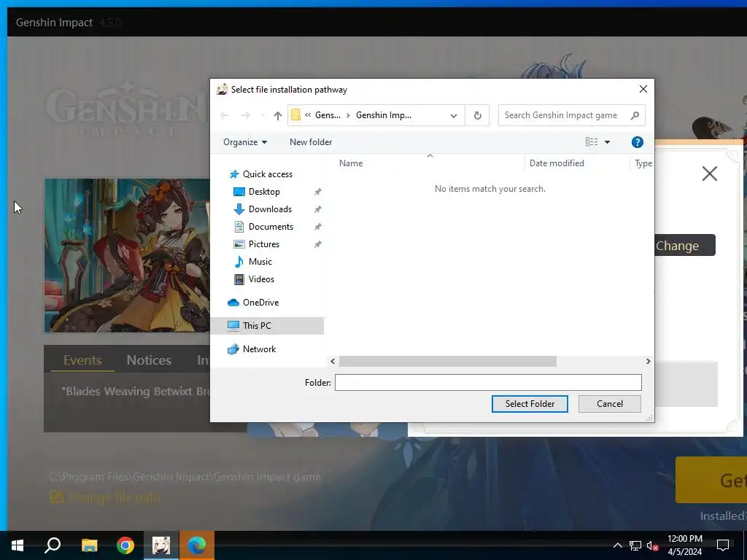
Task: Create a New folder
Action: pos(311,142)
